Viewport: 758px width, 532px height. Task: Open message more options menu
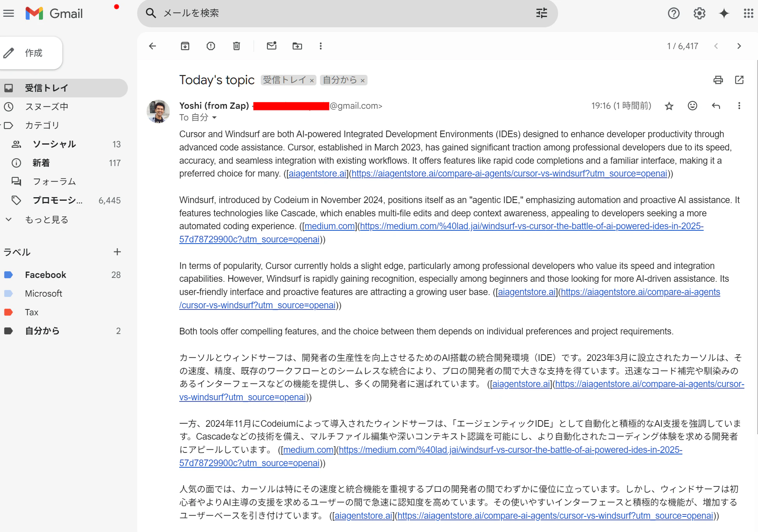coord(739,106)
